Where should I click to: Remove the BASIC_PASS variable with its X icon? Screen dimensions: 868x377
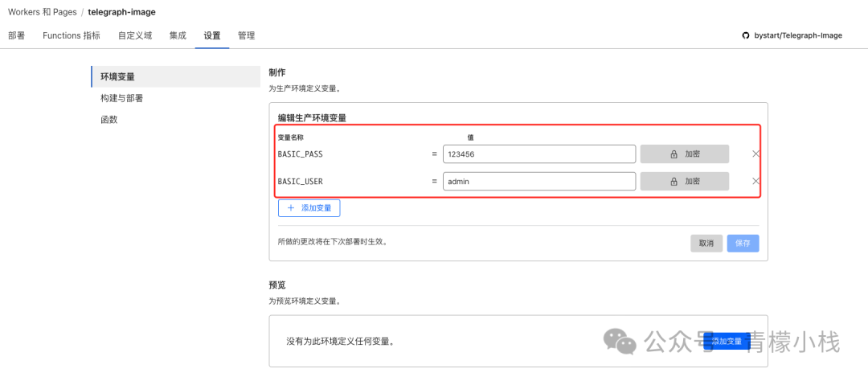tap(755, 154)
